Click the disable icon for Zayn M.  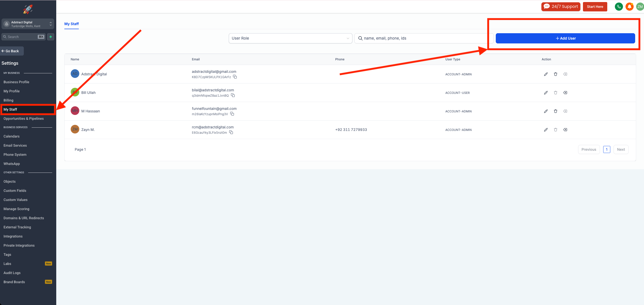click(x=565, y=130)
